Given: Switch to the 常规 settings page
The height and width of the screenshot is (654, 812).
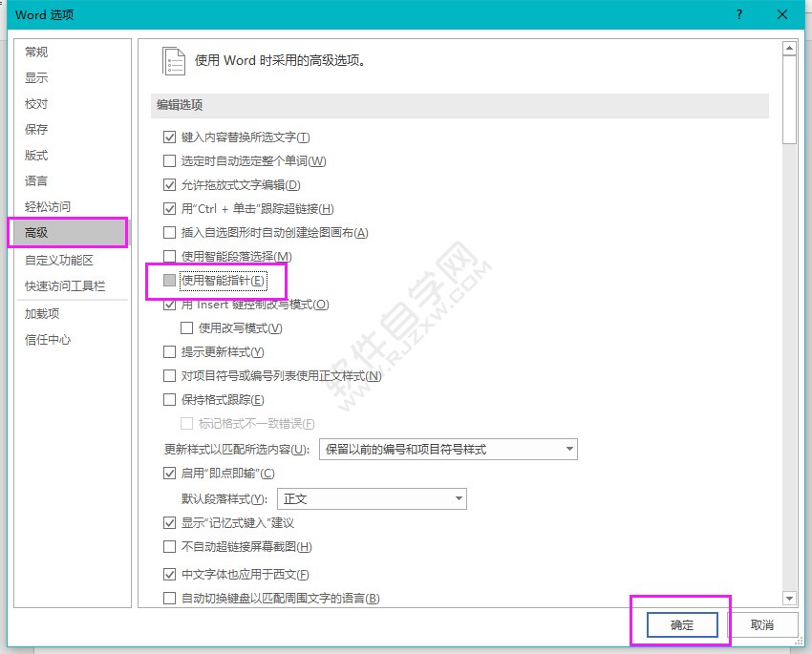Looking at the screenshot, I should click(36, 52).
